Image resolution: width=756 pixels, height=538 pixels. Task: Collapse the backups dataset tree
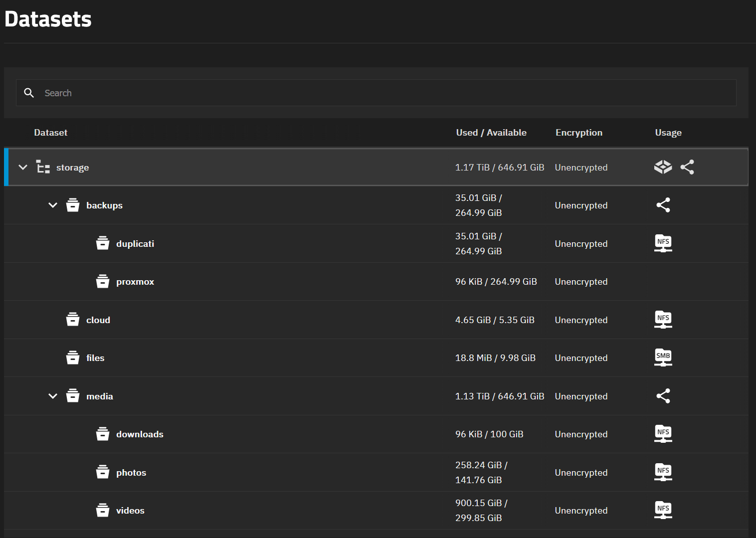coord(53,205)
